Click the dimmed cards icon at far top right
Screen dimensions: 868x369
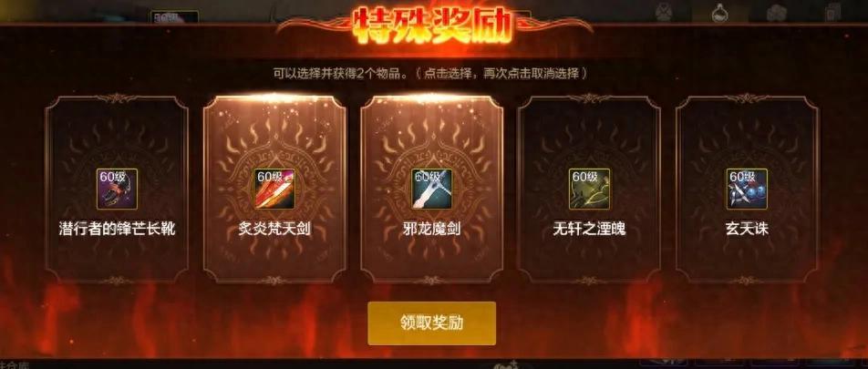click(x=832, y=12)
